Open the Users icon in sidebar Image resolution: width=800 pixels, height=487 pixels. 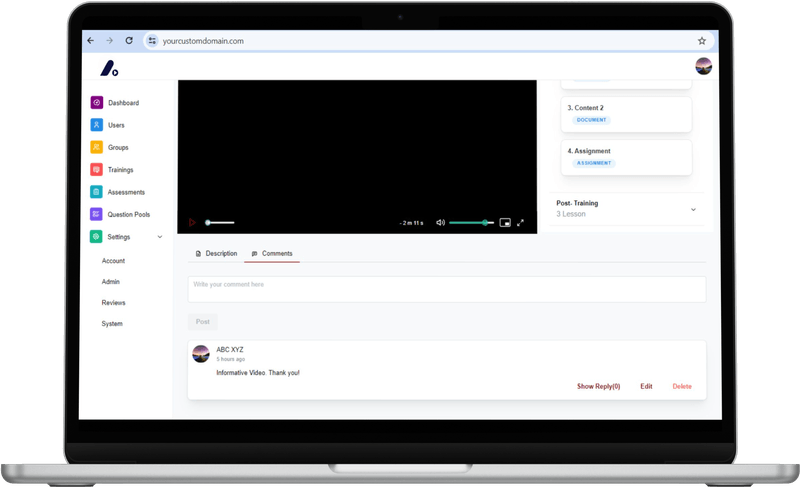point(96,125)
